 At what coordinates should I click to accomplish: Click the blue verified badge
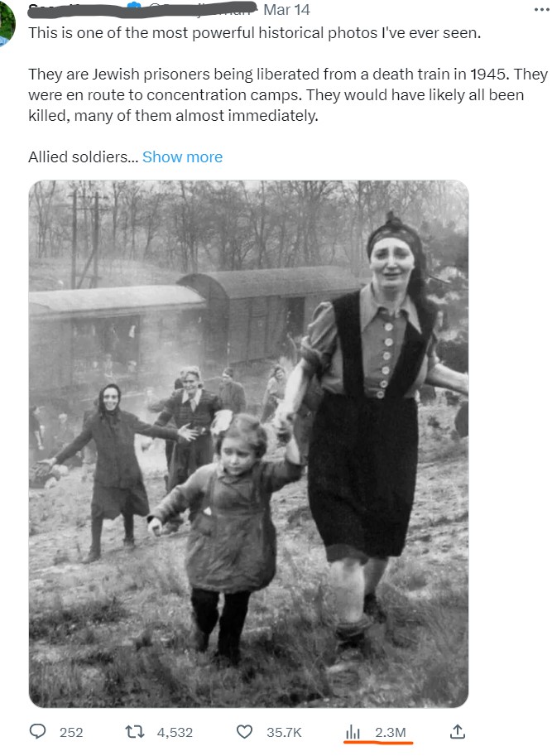click(134, 7)
